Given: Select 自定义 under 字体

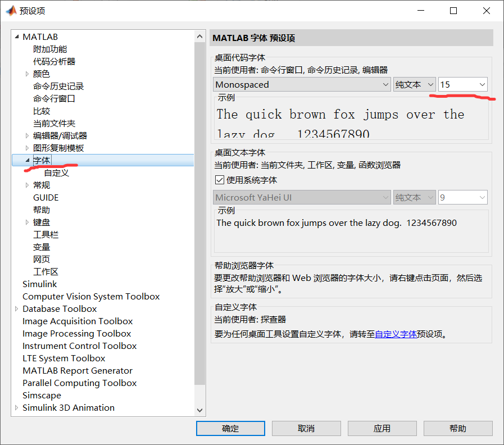Looking at the screenshot, I should 57,172.
